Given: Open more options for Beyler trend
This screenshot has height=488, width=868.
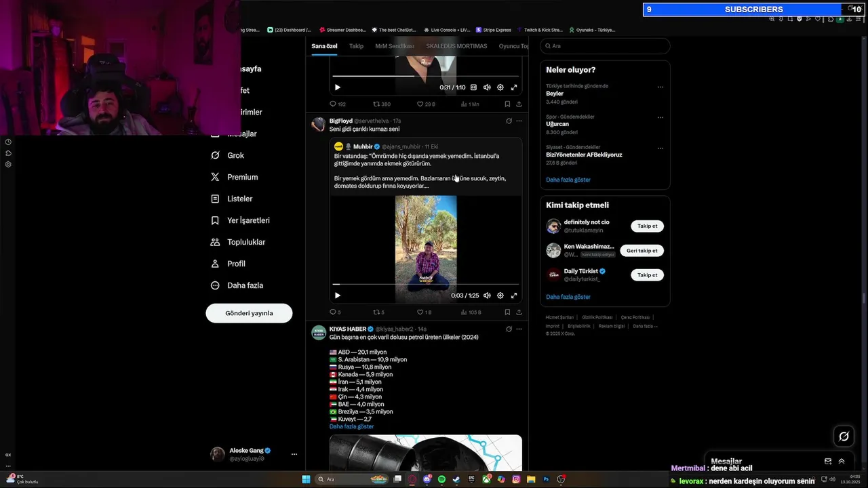Looking at the screenshot, I should point(660,87).
